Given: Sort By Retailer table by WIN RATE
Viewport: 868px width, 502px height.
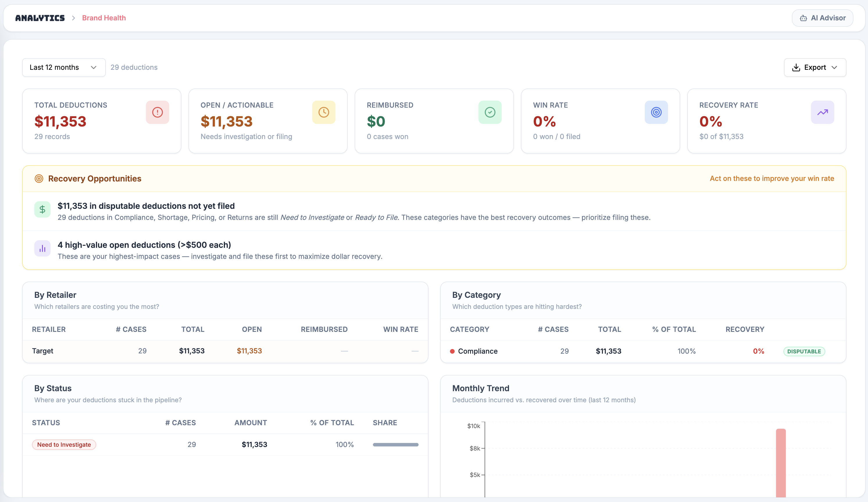Looking at the screenshot, I should [x=401, y=329].
